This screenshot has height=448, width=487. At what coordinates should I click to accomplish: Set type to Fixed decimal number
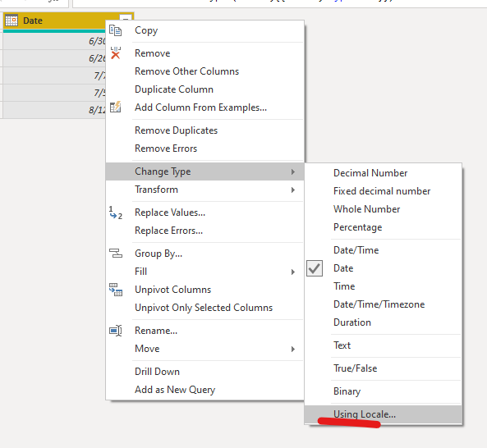point(383,191)
